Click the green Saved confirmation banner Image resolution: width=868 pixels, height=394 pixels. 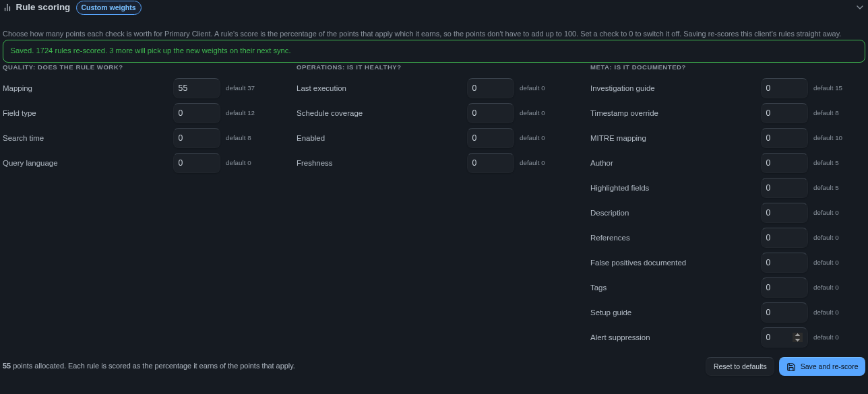point(434,51)
